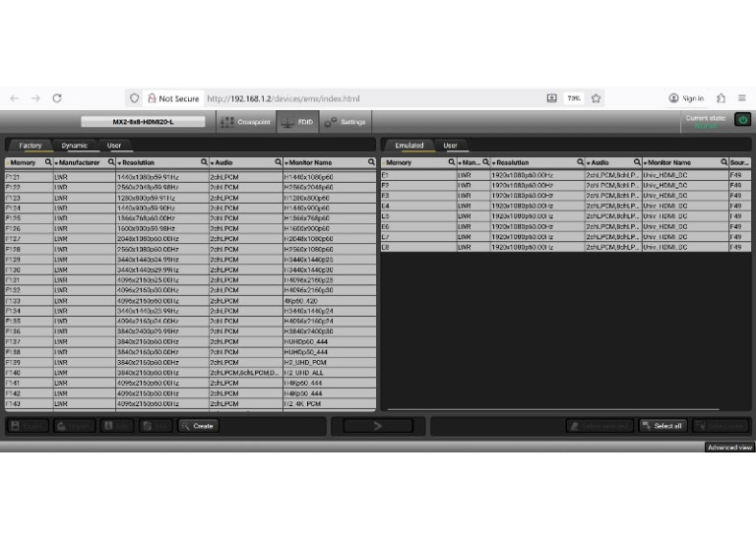756x539 pixels.
Task: Switch to the Factory EDID tab
Action: (30, 146)
